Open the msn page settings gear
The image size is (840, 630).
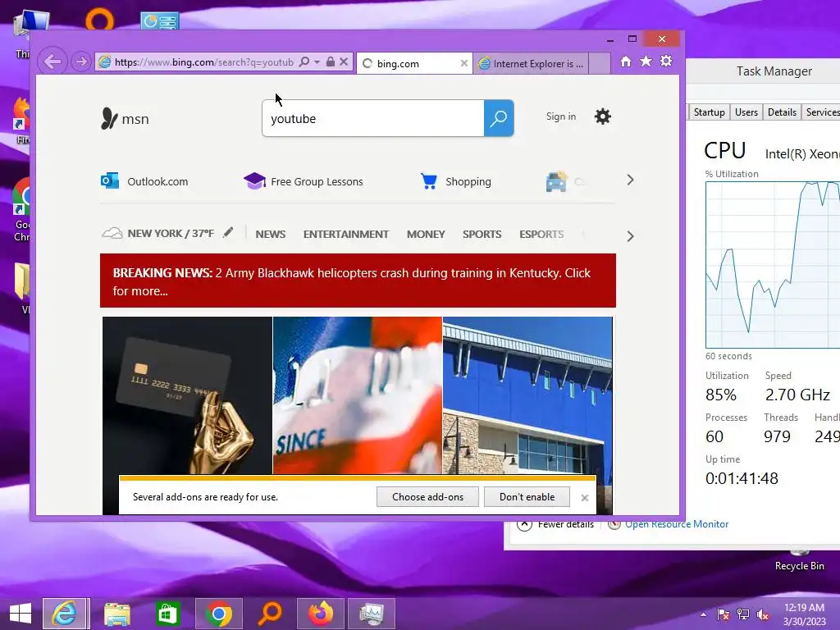tap(603, 116)
